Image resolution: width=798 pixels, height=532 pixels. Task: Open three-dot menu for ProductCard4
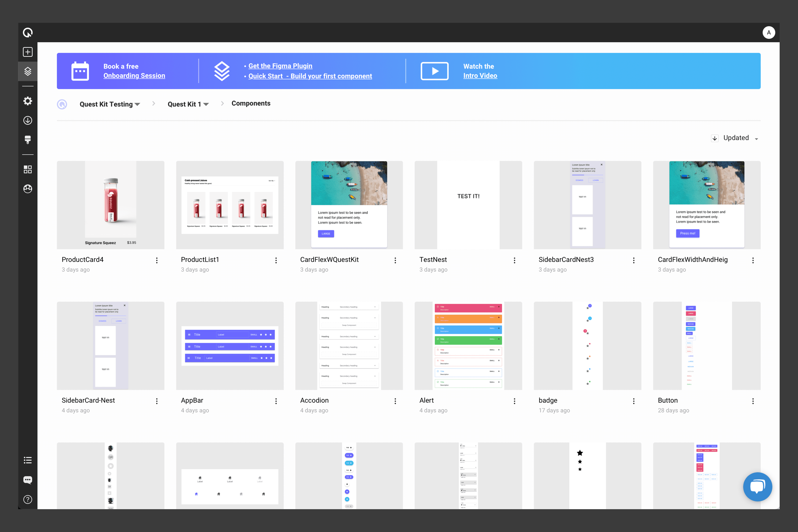pyautogui.click(x=157, y=260)
